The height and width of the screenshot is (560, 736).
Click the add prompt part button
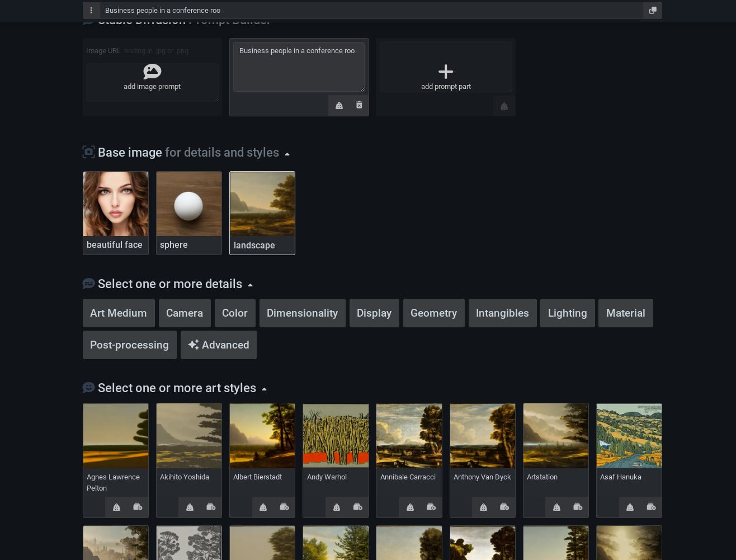[x=446, y=77]
